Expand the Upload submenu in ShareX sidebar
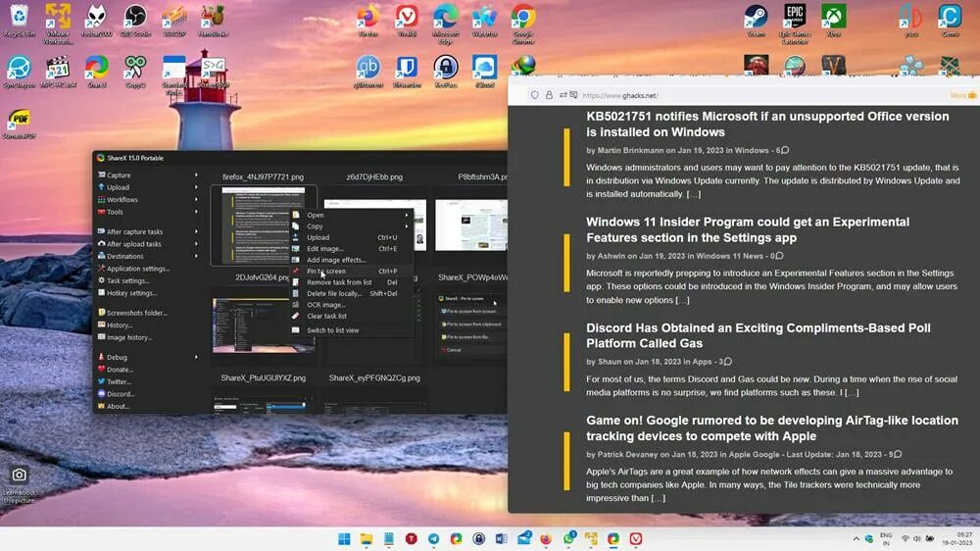This screenshot has height=551, width=980. [x=148, y=187]
